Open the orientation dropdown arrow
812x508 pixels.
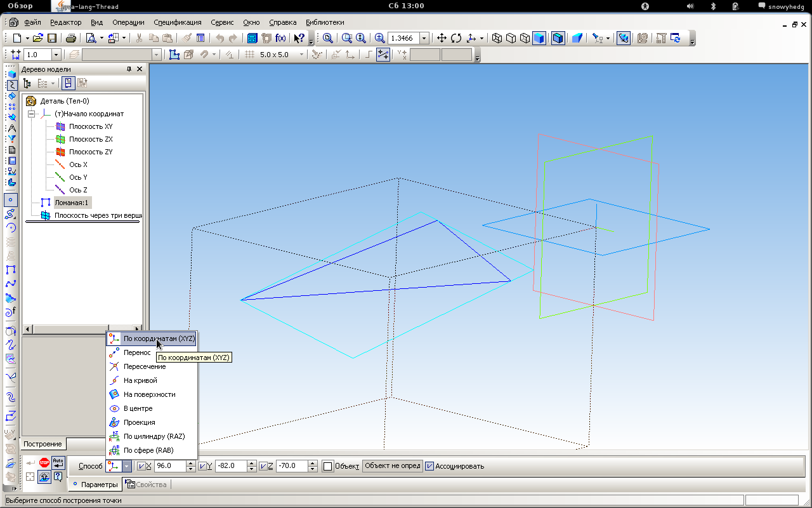(481, 38)
